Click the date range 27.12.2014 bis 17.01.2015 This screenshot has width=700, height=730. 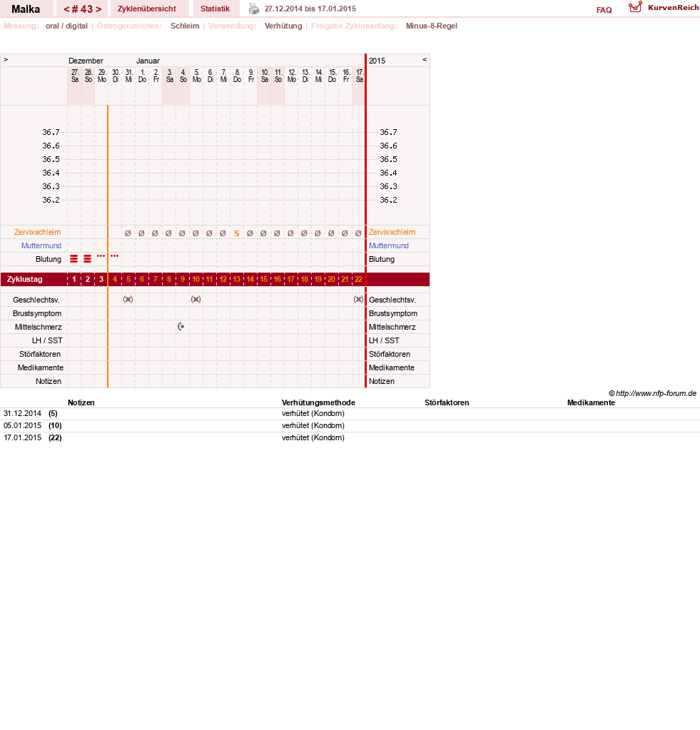coord(310,9)
